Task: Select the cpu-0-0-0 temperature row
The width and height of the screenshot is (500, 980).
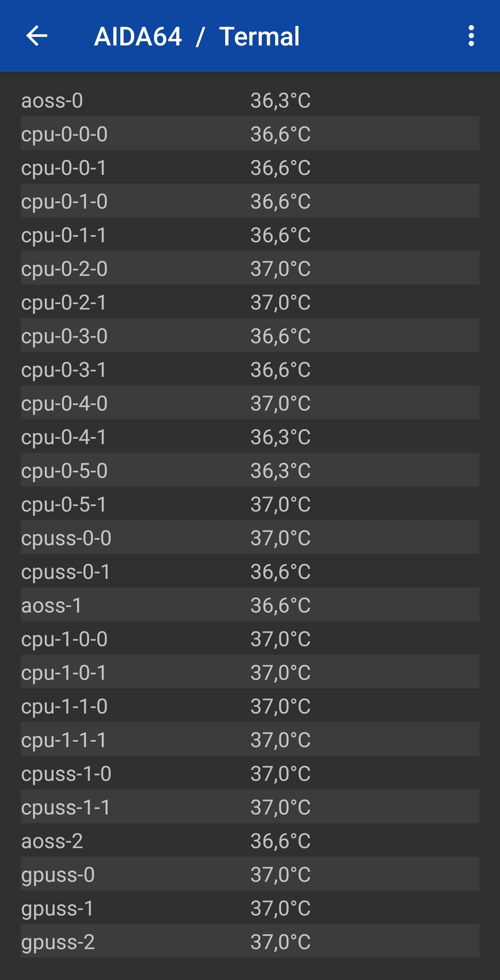Action: pyautogui.click(x=250, y=134)
